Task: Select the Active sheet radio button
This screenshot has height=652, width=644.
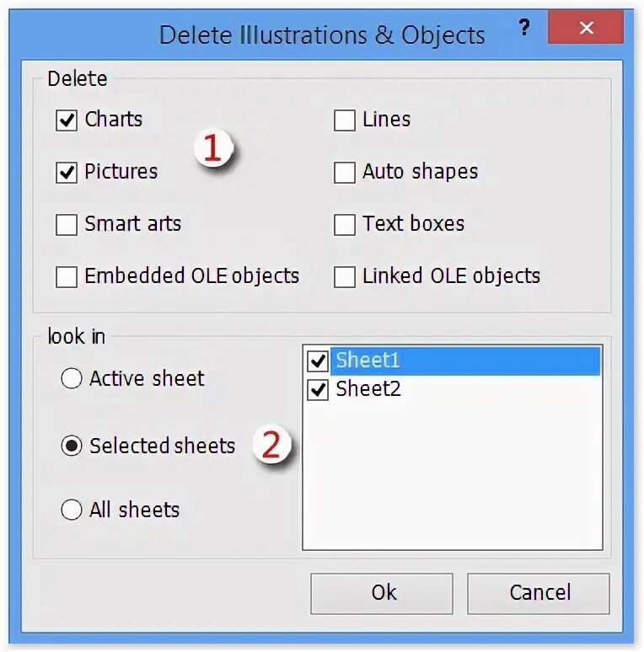Action: click(72, 379)
